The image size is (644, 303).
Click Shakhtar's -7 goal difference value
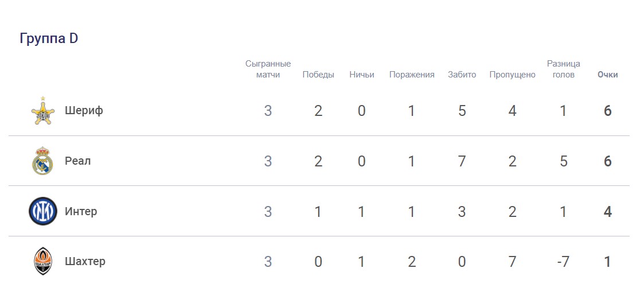coord(563,262)
